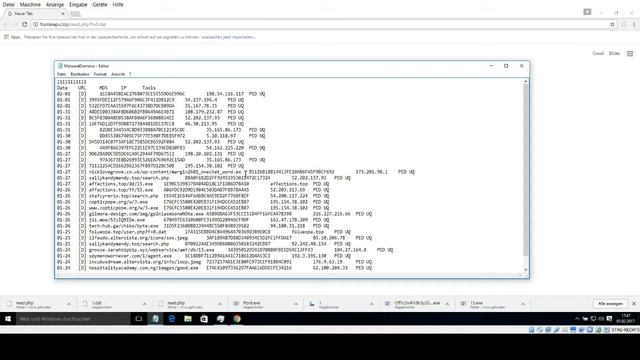Open a new Chrome tab
The image size is (640, 360).
pos(76,14)
